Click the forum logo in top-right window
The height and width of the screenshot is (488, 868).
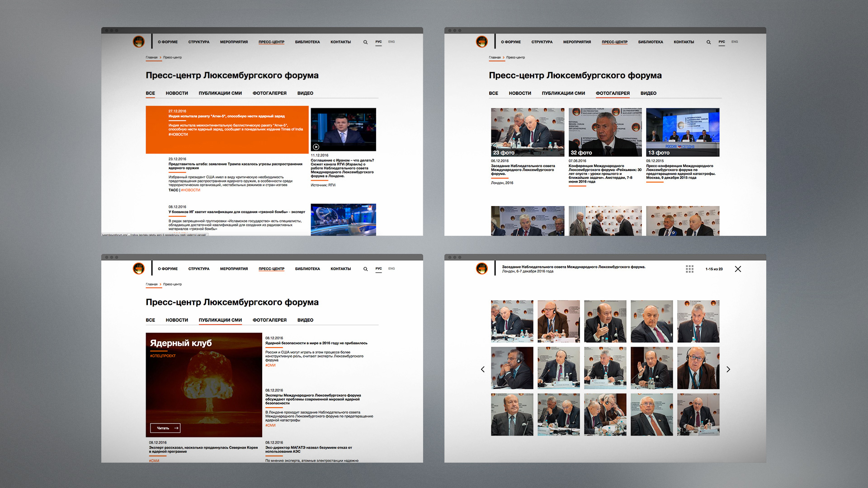(x=482, y=42)
